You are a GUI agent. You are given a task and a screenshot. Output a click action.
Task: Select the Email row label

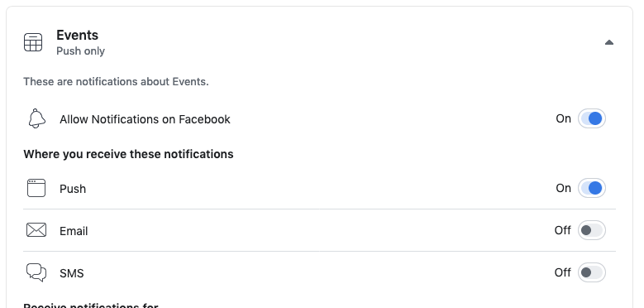pos(74,231)
